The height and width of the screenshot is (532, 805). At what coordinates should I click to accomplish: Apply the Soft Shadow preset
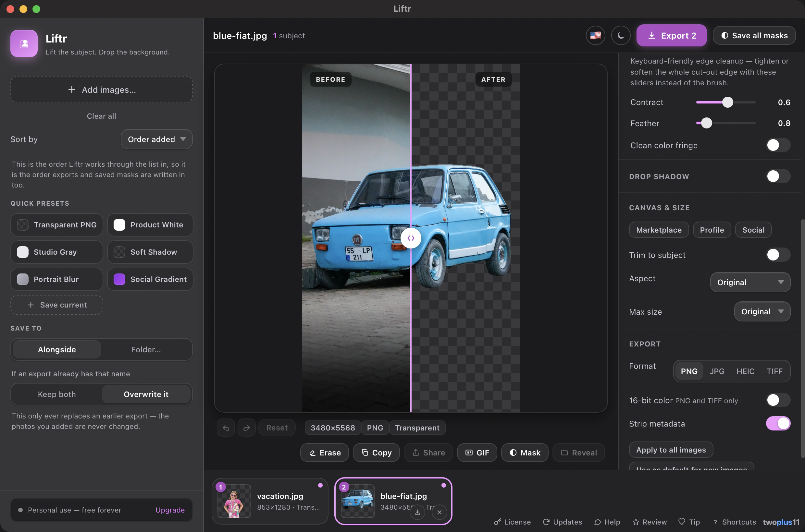(150, 252)
